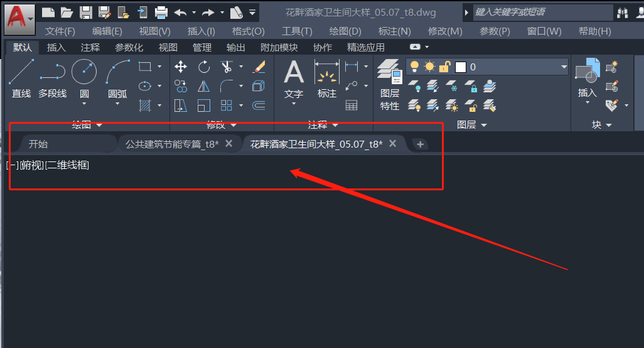644x348 pixels.
Task: Open the layer name dropdown list
Action: (x=564, y=67)
